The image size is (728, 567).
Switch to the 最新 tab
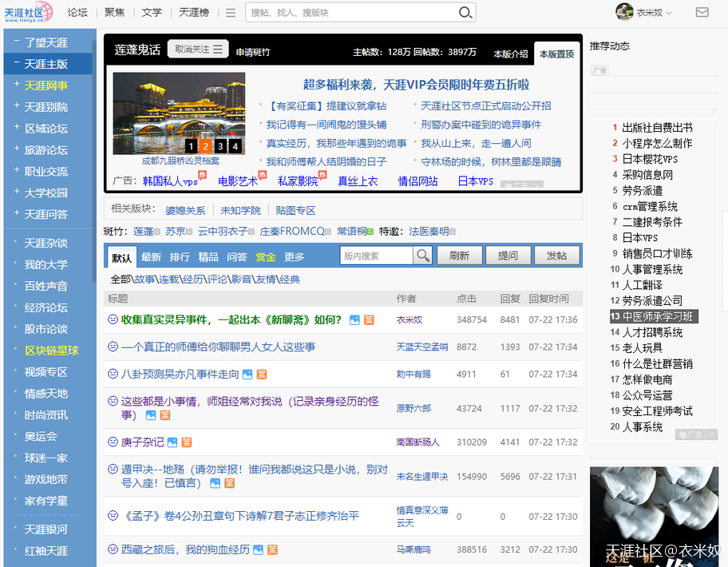[151, 257]
